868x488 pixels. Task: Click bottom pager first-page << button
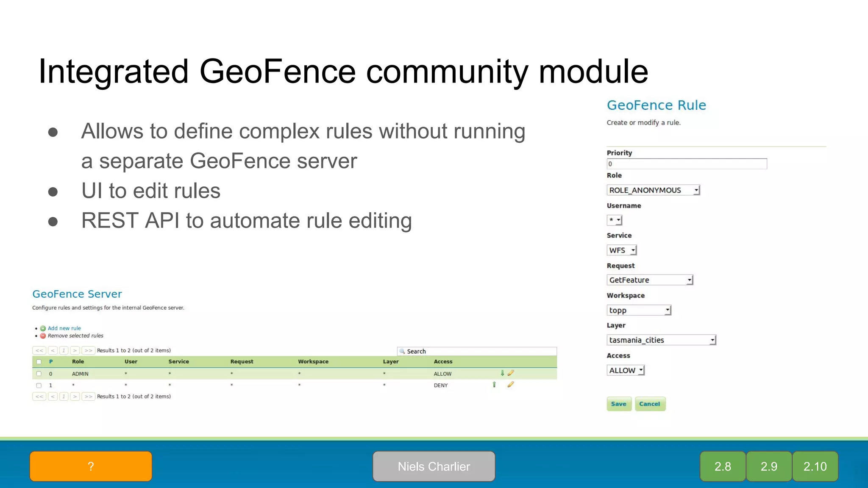[x=39, y=396]
